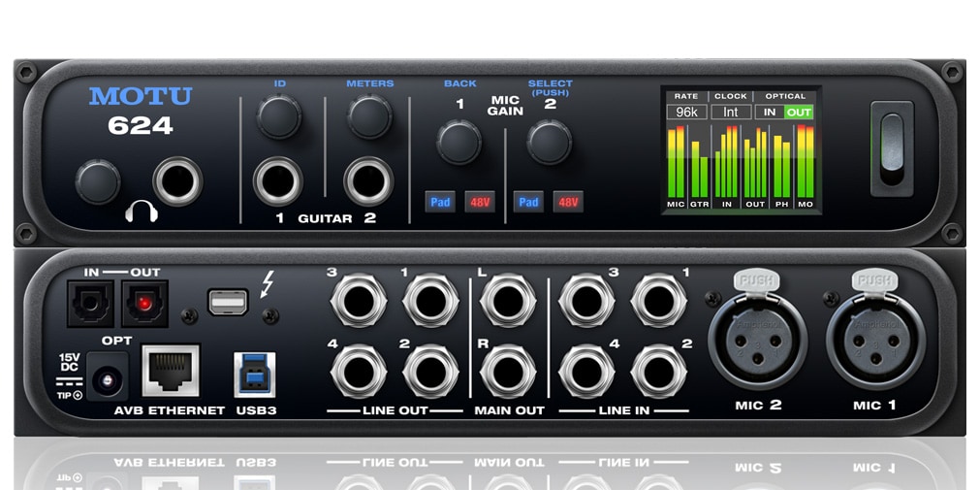Click the 96k sample rate field

click(x=686, y=113)
